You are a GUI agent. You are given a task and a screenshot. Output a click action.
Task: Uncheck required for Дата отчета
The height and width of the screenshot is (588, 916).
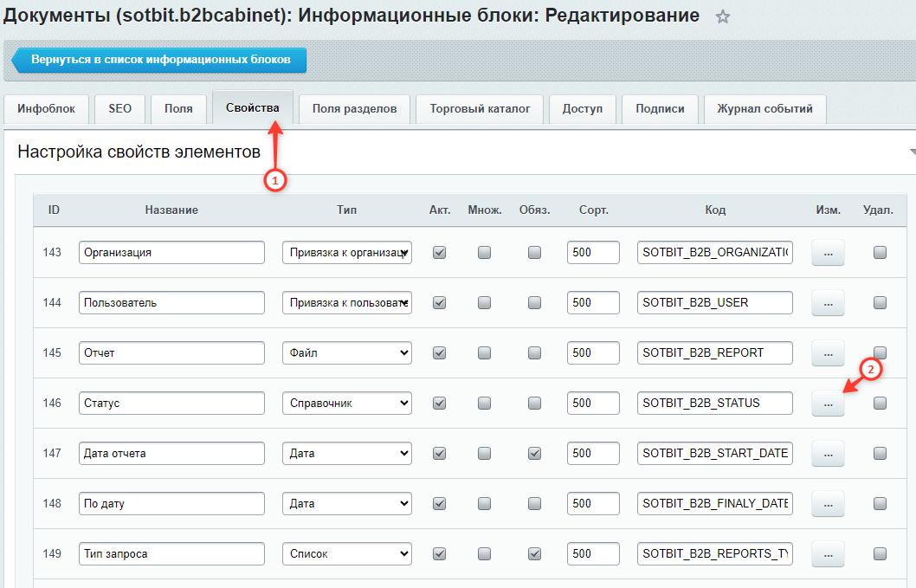(534, 454)
